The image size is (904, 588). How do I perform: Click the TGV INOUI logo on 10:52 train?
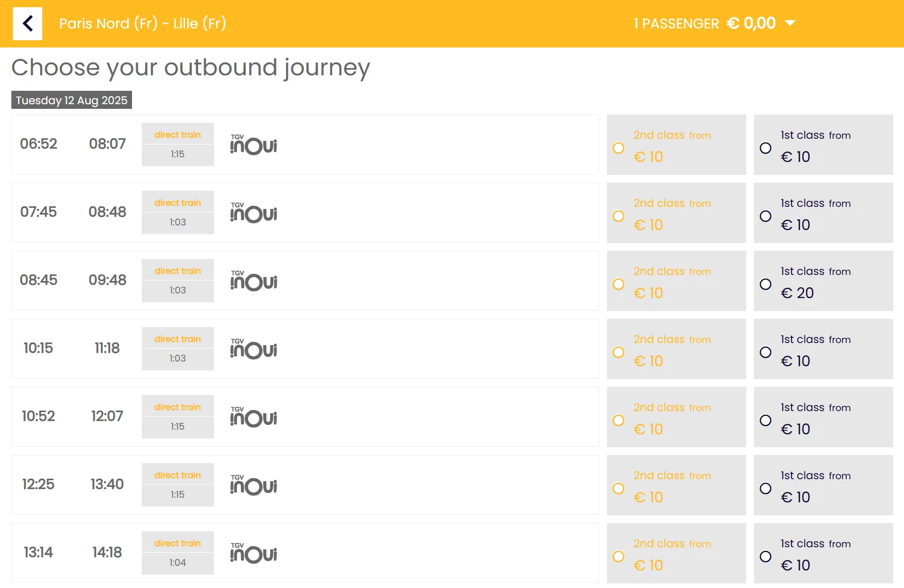pos(253,417)
